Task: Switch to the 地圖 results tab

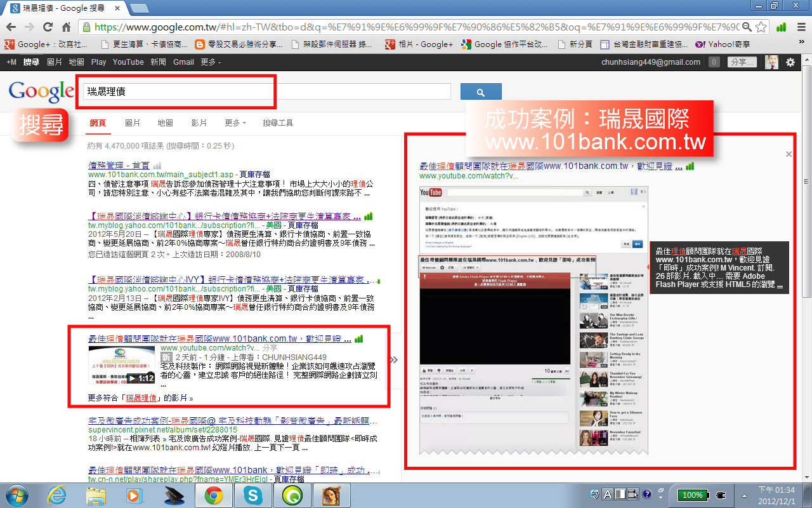Action: click(x=165, y=123)
